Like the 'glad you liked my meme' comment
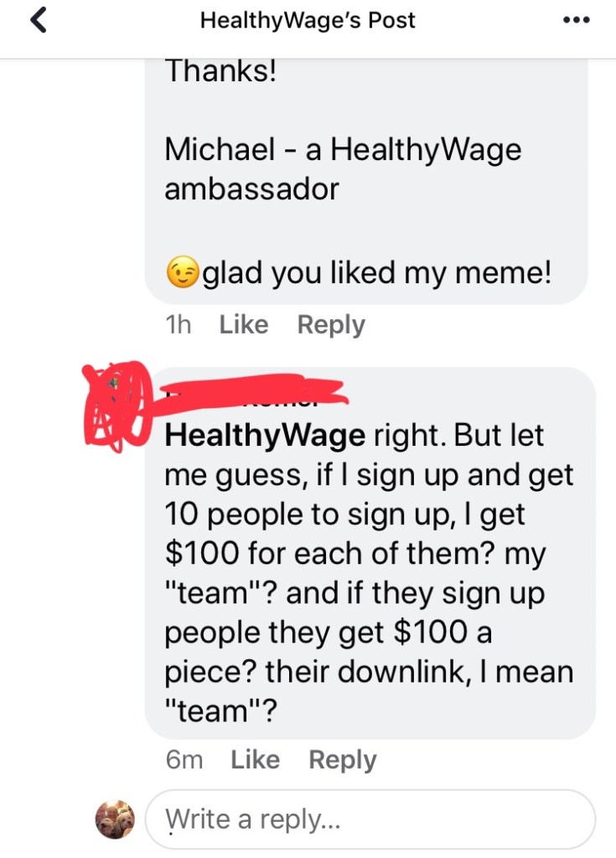 (244, 324)
